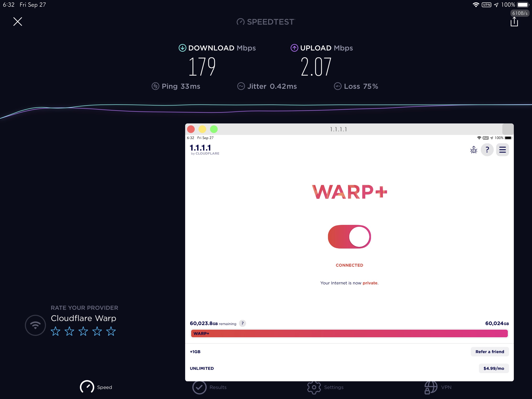The image size is (532, 399).
Task: Open the Settings tab
Action: pyautogui.click(x=325, y=387)
